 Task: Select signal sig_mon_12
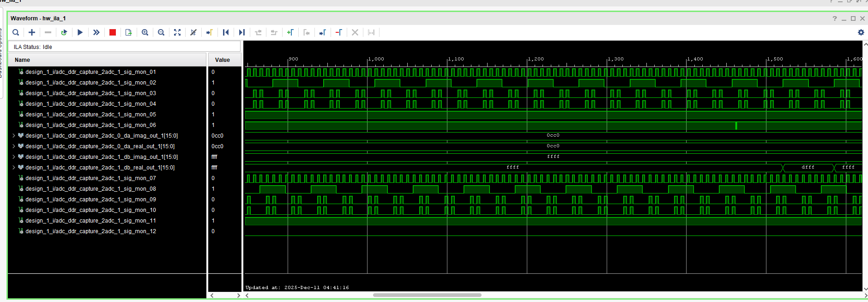90,231
